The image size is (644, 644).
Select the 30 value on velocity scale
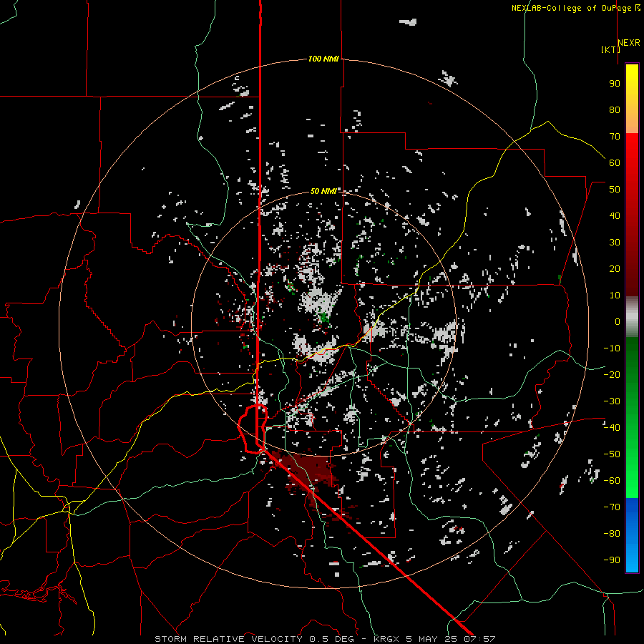point(615,243)
